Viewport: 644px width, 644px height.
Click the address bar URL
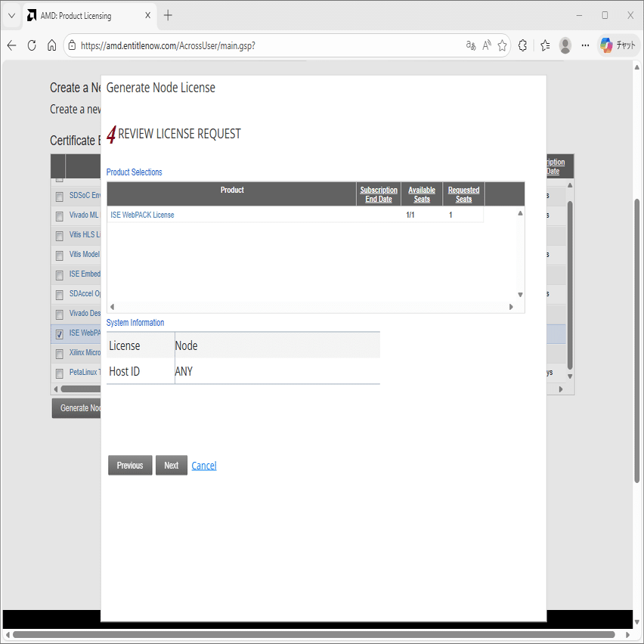tap(168, 45)
